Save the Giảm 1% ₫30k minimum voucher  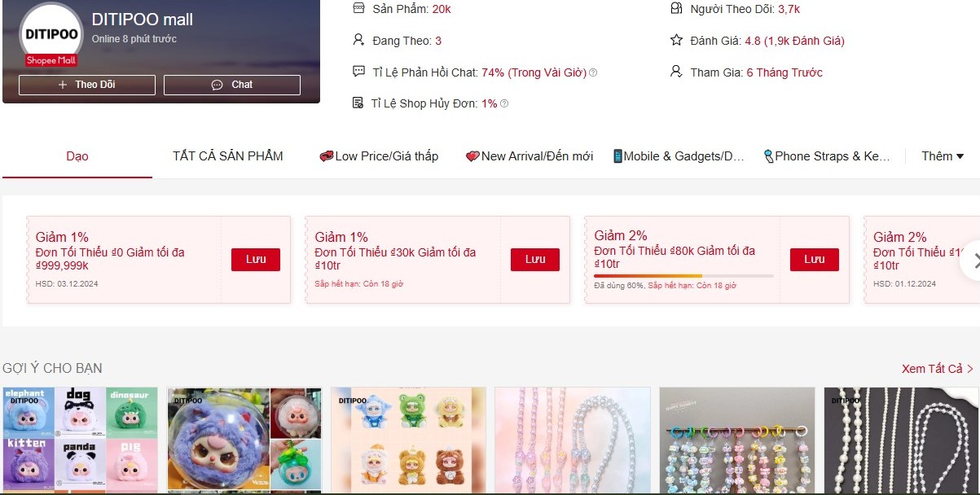tap(535, 260)
